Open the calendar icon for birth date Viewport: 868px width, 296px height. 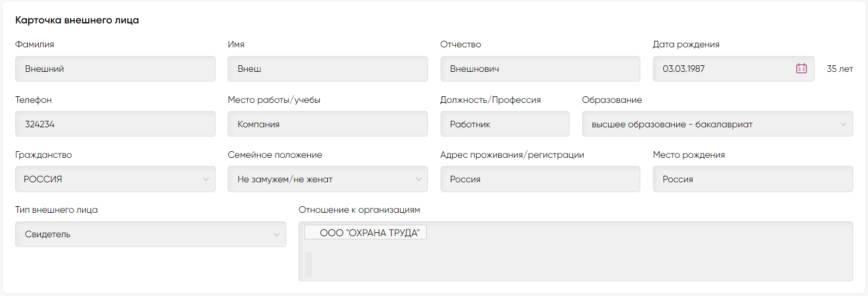pos(801,69)
